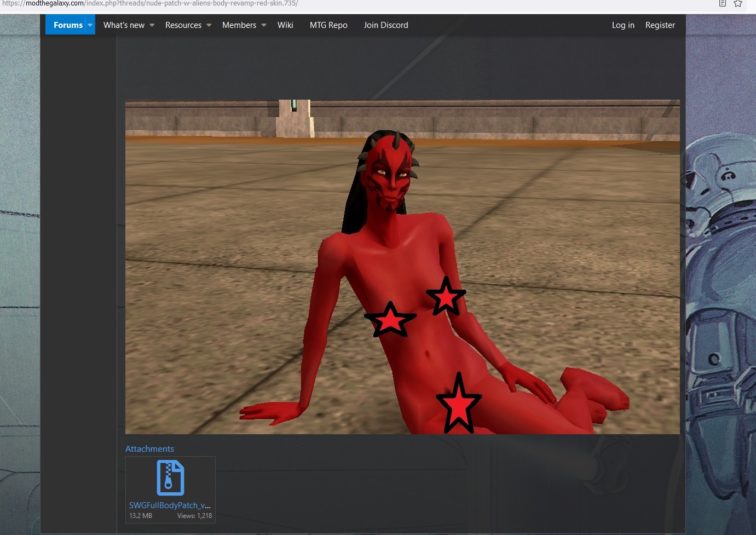This screenshot has width=756, height=535.
Task: Click the 13.2 MB file size text
Action: [x=141, y=516]
